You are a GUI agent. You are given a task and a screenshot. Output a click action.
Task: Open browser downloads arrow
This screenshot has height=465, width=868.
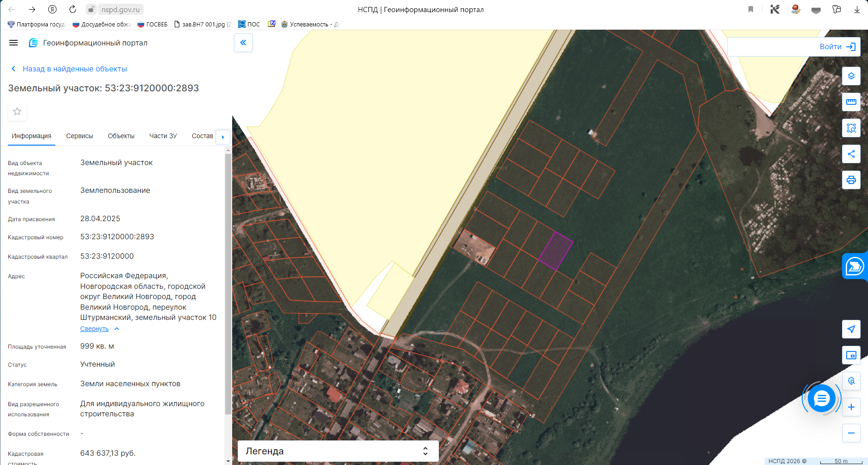tap(857, 9)
